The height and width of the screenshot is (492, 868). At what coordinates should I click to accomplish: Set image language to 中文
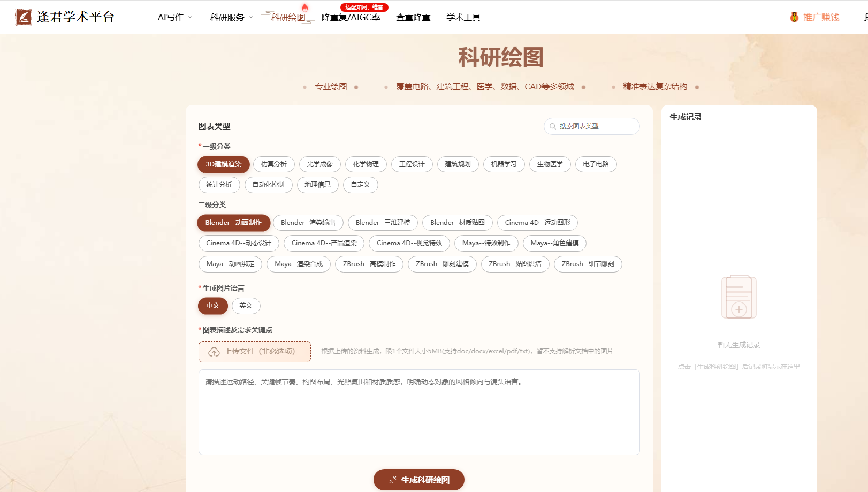pyautogui.click(x=213, y=306)
